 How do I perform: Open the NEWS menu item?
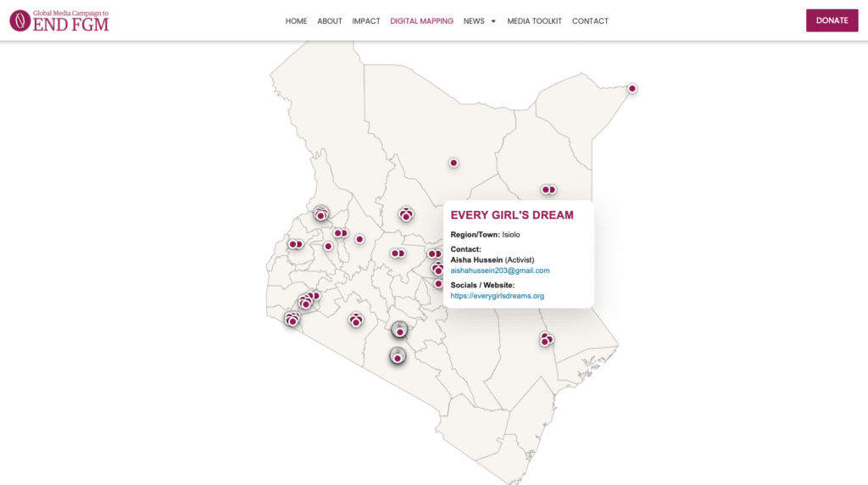pos(474,21)
